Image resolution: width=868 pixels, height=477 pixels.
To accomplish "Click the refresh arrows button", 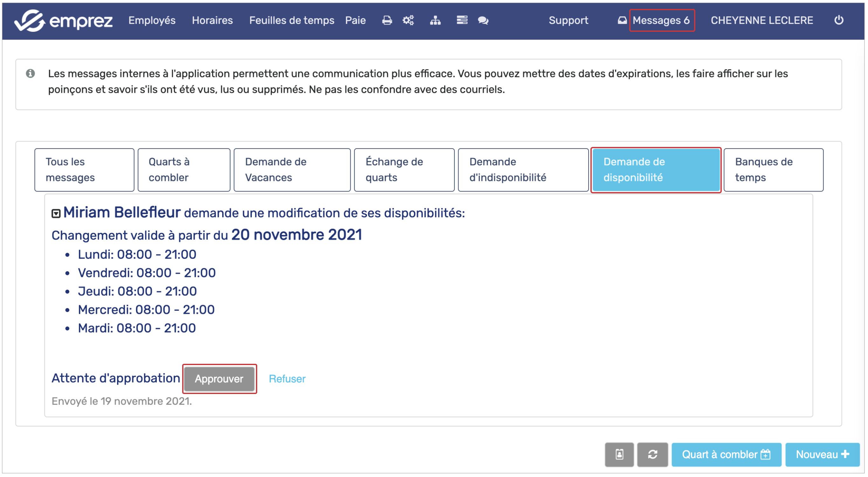I will [652, 454].
